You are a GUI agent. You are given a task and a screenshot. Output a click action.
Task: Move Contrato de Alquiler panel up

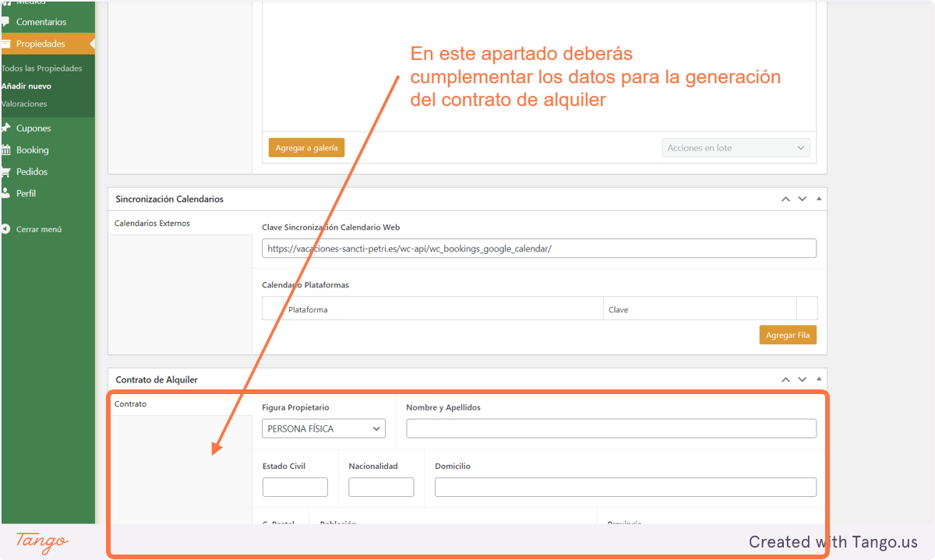click(x=785, y=380)
